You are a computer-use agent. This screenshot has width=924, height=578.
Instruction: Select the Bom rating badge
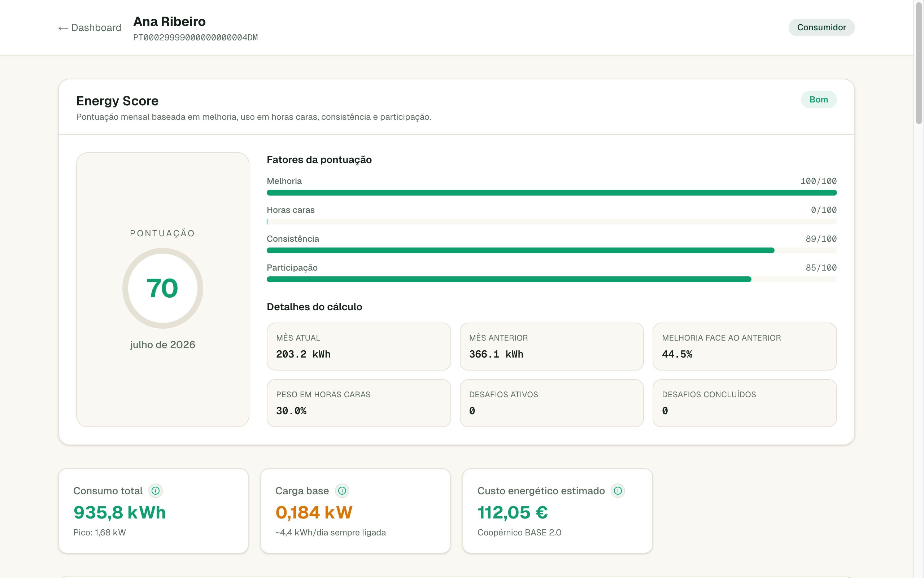(819, 99)
